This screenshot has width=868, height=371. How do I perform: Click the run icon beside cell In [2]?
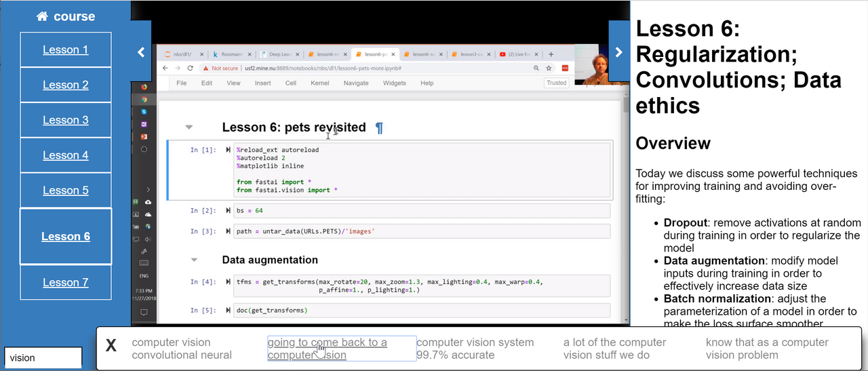click(228, 211)
